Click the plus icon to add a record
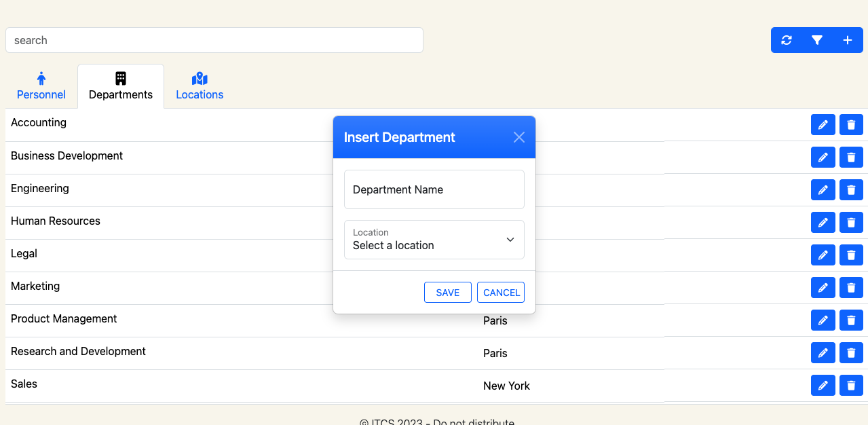 847,40
